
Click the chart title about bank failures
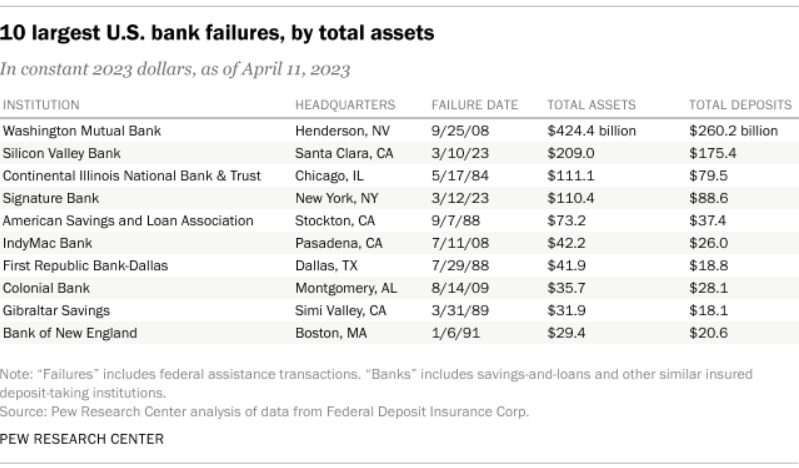click(218, 34)
